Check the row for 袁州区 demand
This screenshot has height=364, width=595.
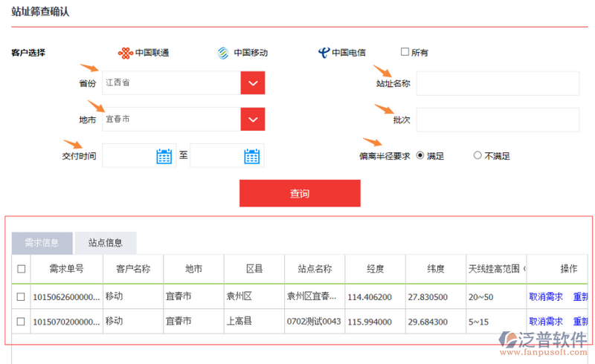tap(21, 296)
